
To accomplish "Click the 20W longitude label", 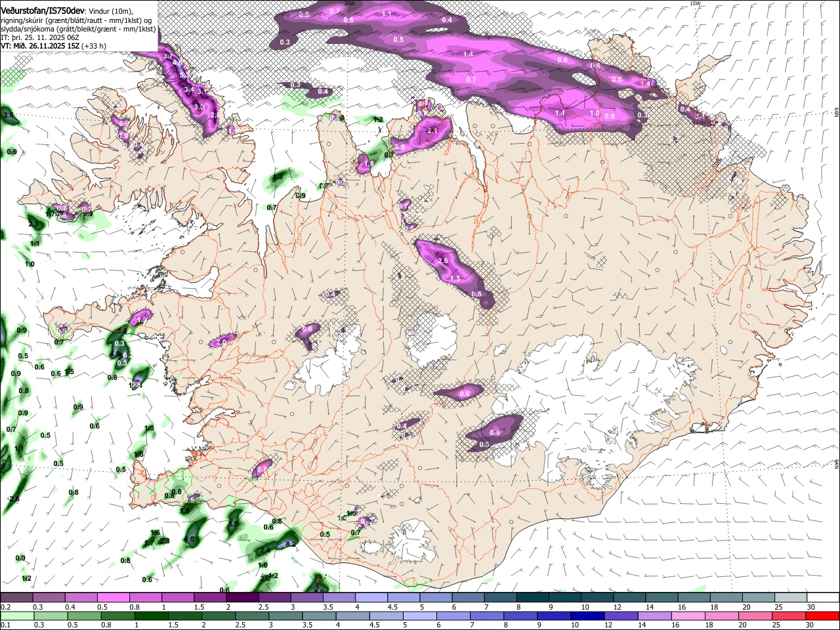I will click(x=350, y=3).
